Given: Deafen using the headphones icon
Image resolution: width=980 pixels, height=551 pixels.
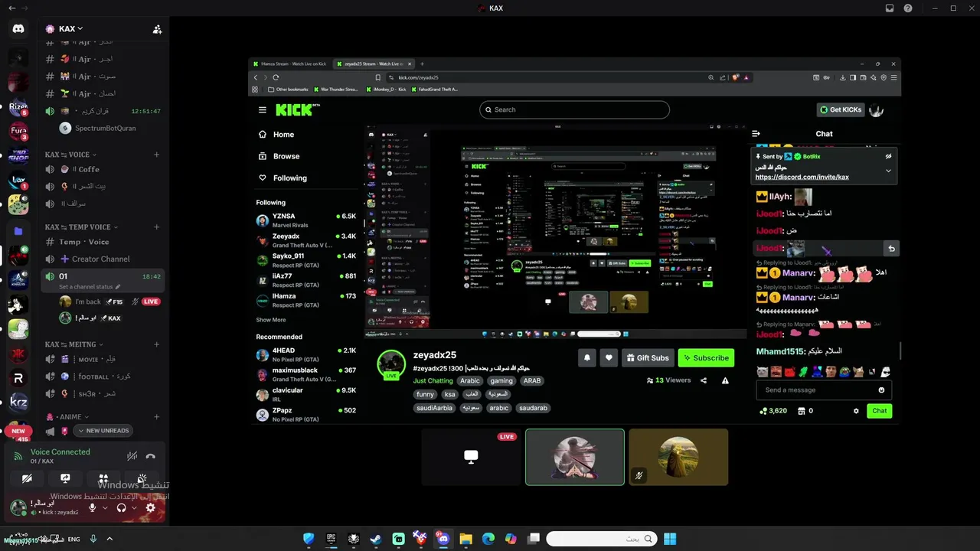Looking at the screenshot, I should (x=121, y=507).
